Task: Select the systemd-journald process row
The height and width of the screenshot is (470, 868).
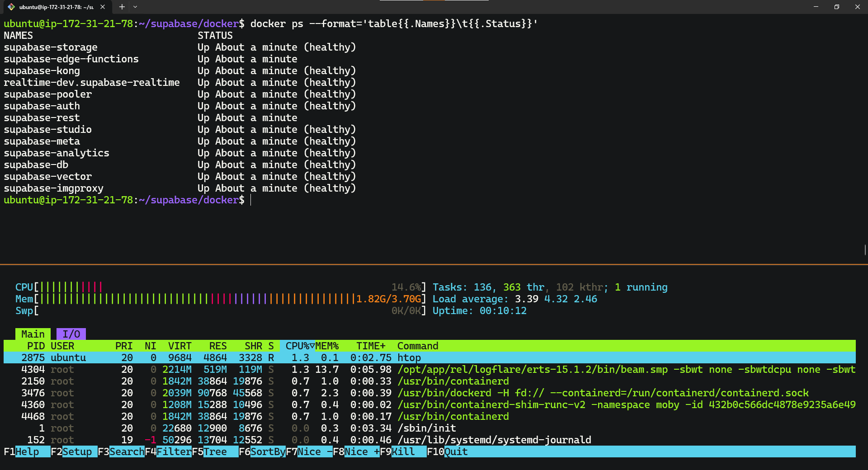Action: pos(429,440)
